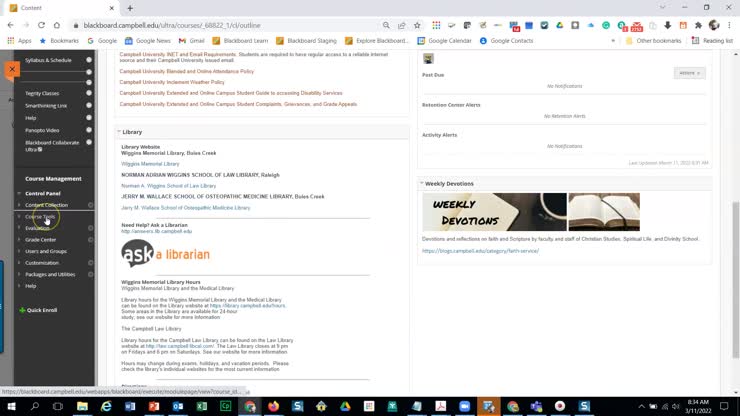The image size is (740, 416).
Task: Open Smarthinking Link menu item
Action: click(x=46, y=105)
